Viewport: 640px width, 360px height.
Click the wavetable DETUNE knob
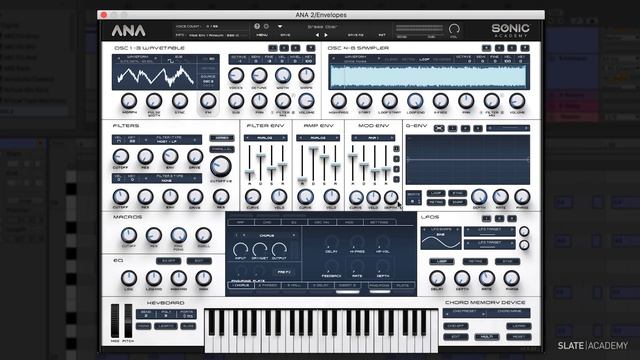pos(259,75)
